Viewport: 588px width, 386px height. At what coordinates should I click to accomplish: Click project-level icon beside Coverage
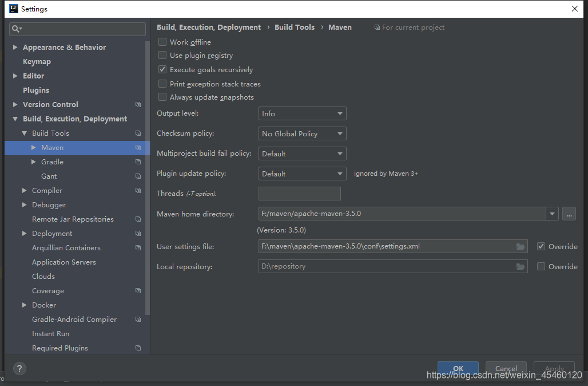[x=138, y=290]
